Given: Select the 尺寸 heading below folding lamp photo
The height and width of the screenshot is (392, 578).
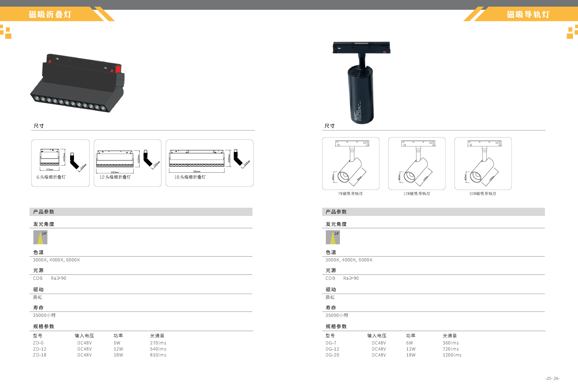Looking at the screenshot, I should [39, 126].
